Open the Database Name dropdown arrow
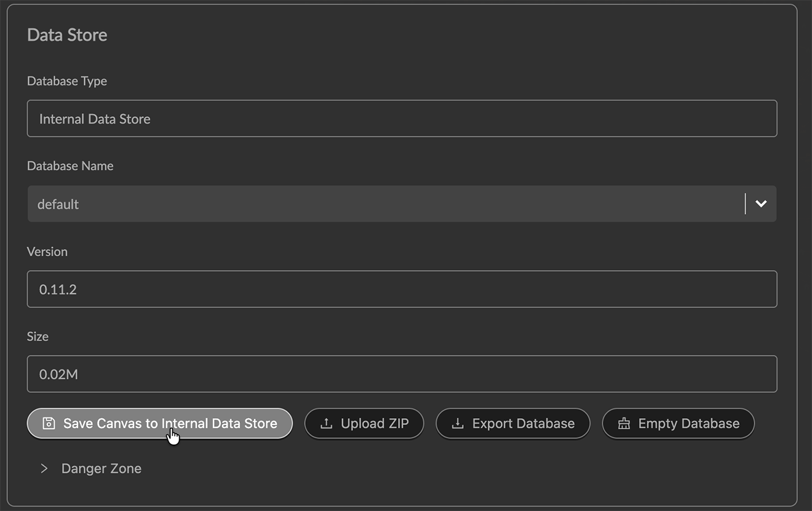The width and height of the screenshot is (812, 511). [x=761, y=204]
